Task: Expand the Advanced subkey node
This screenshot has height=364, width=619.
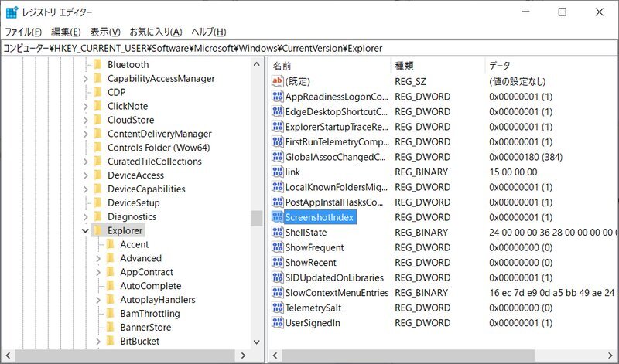Action: (98, 259)
